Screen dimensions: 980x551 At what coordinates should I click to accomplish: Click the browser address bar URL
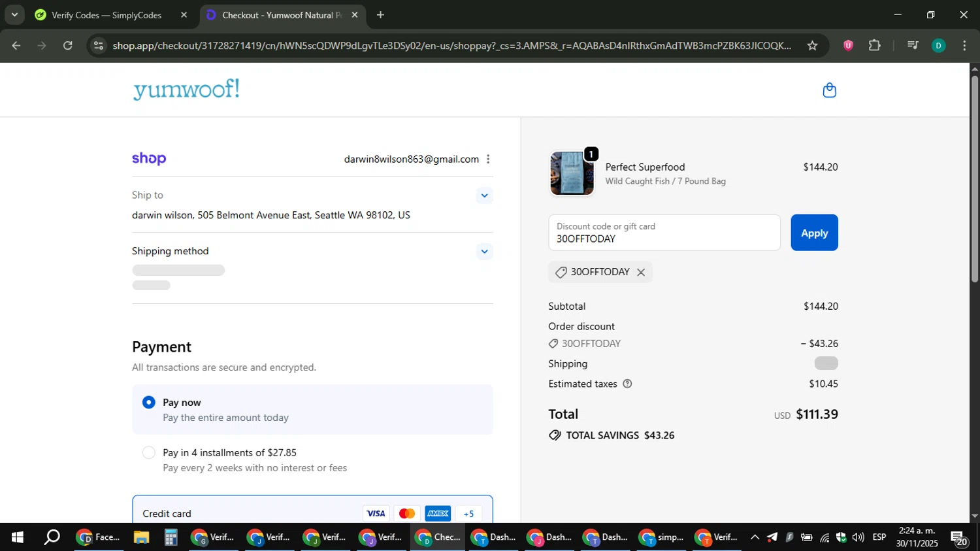tap(452, 45)
